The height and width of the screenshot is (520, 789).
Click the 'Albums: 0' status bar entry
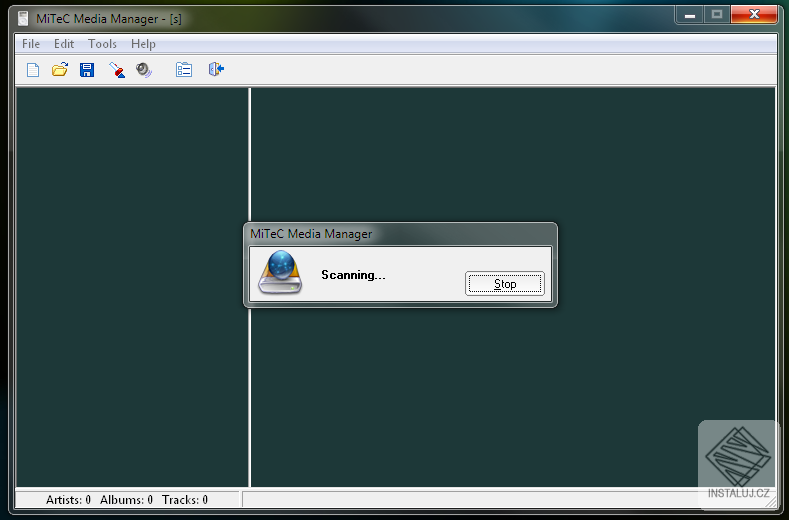(x=126, y=499)
